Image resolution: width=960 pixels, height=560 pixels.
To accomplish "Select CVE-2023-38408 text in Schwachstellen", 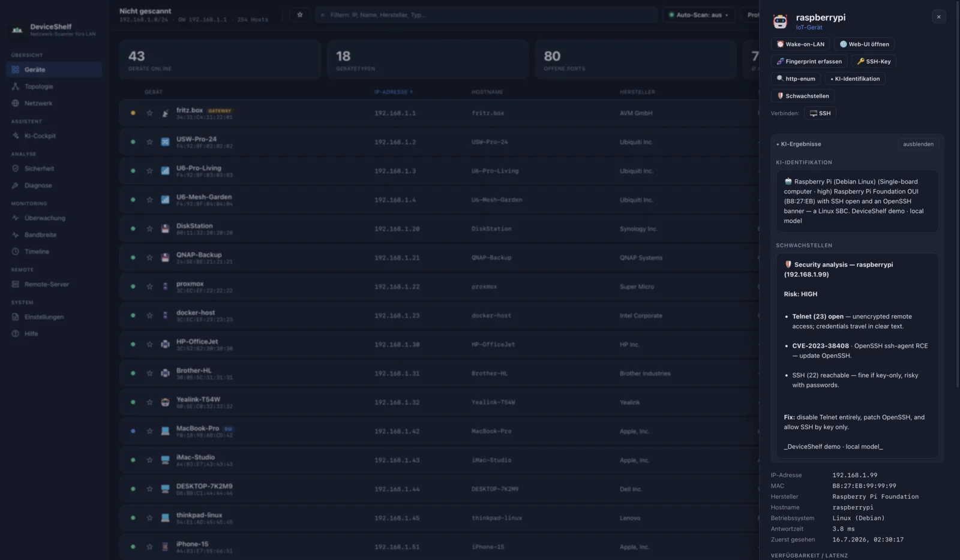I will point(820,346).
